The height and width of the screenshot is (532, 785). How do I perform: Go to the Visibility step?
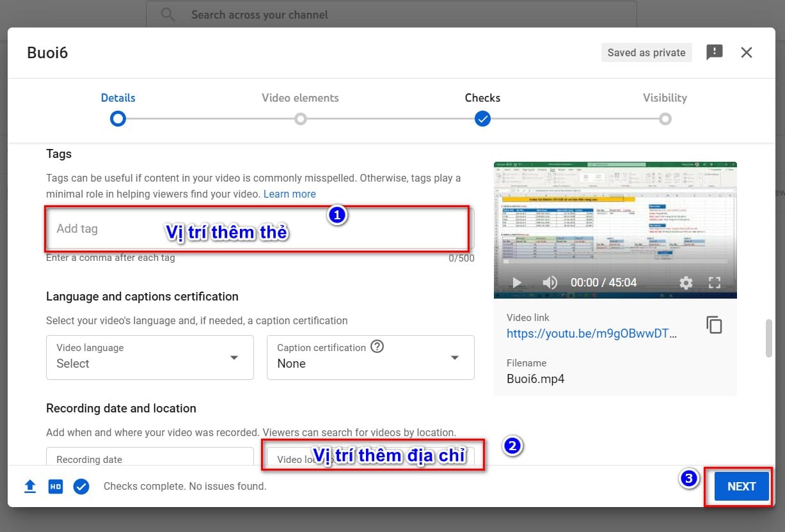[x=665, y=108]
